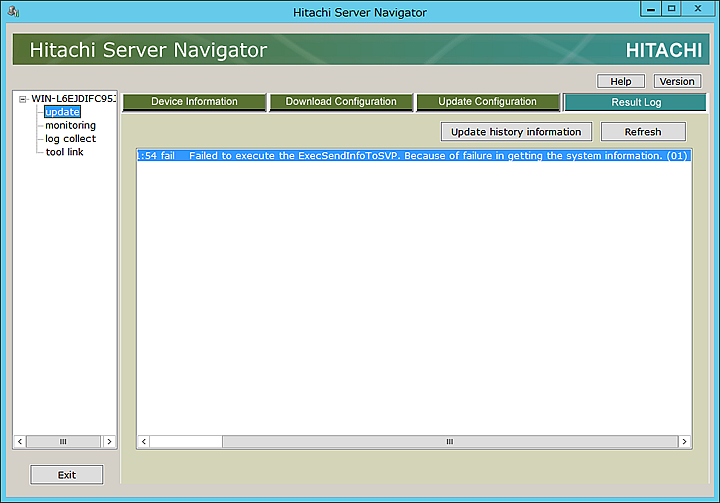Click the Hitachi Server Navigator title bar icon
720x503 pixels.
click(13, 11)
